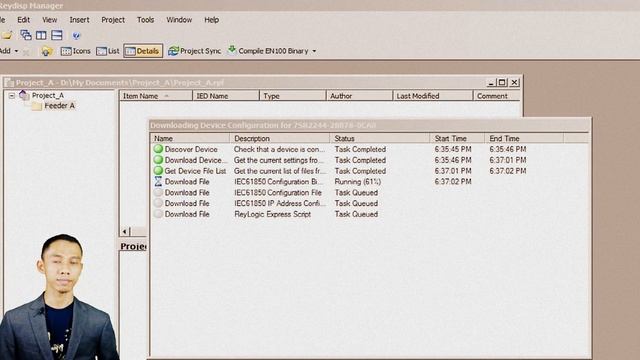Click the IEC61850 IP Address Confi... description
The height and width of the screenshot is (360, 640).
click(x=280, y=203)
